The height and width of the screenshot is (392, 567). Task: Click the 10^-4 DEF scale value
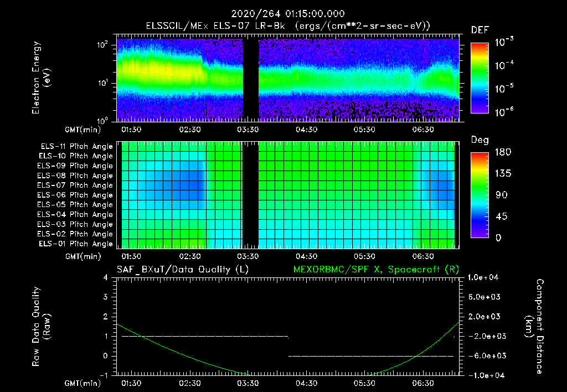point(504,65)
